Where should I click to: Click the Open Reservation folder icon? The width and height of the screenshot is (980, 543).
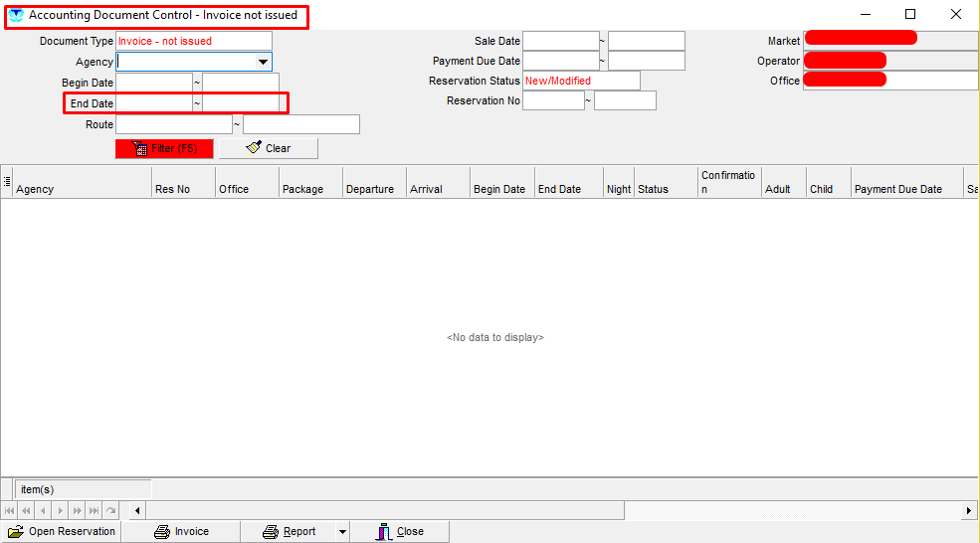(x=16, y=532)
